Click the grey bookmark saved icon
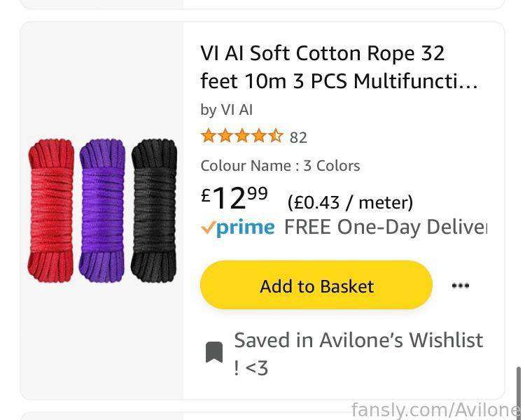The width and height of the screenshot is (525, 420). coord(214,352)
